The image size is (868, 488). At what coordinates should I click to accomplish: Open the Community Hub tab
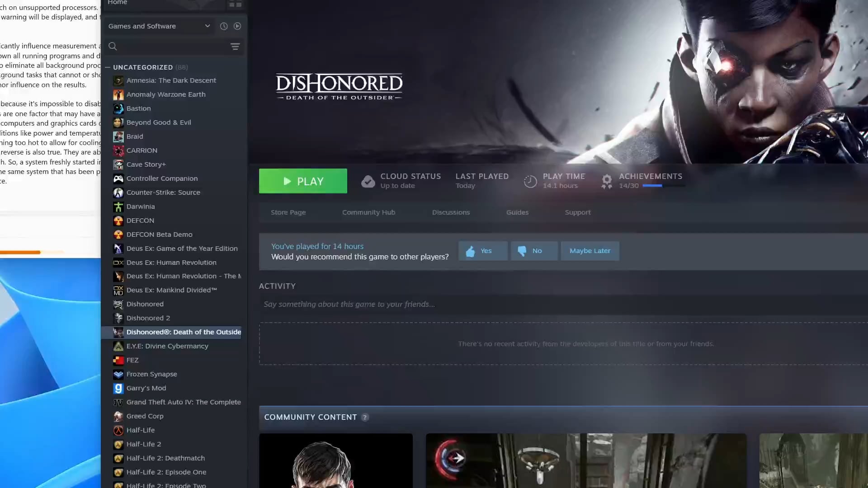coord(368,212)
